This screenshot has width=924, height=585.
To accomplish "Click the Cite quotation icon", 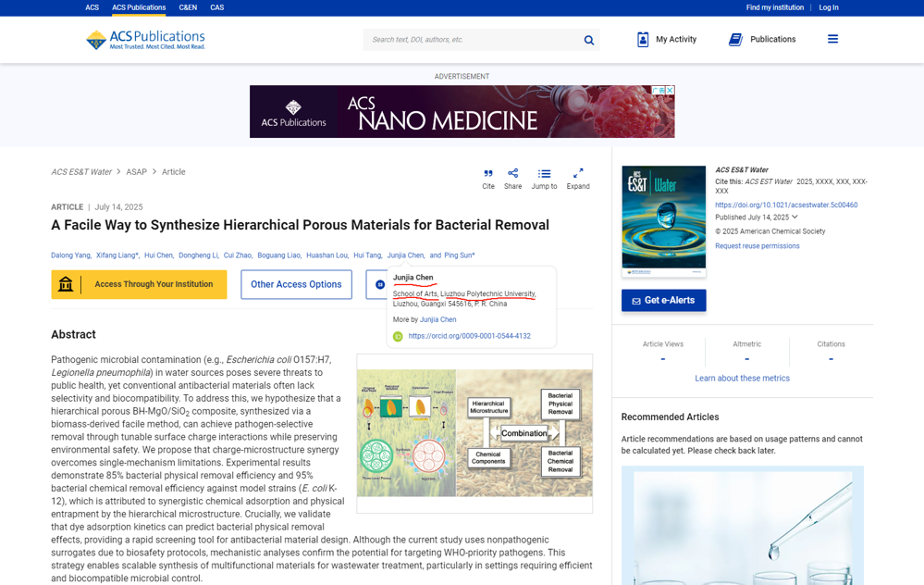I will (488, 174).
